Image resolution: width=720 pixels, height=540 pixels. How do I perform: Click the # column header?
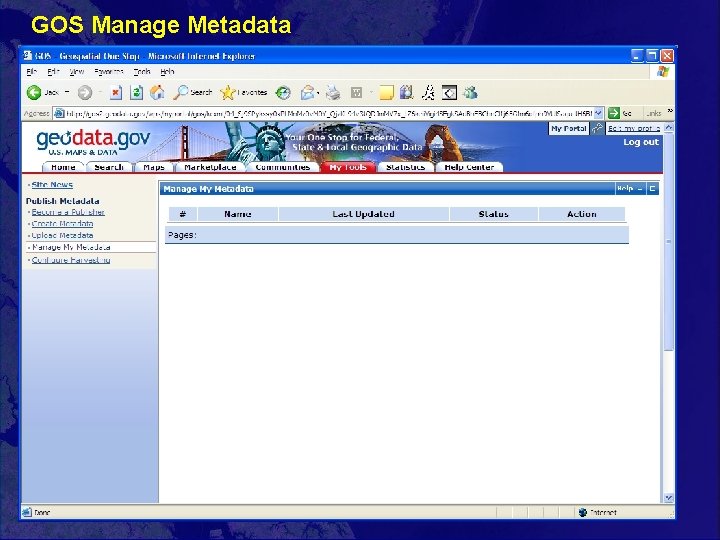183,214
